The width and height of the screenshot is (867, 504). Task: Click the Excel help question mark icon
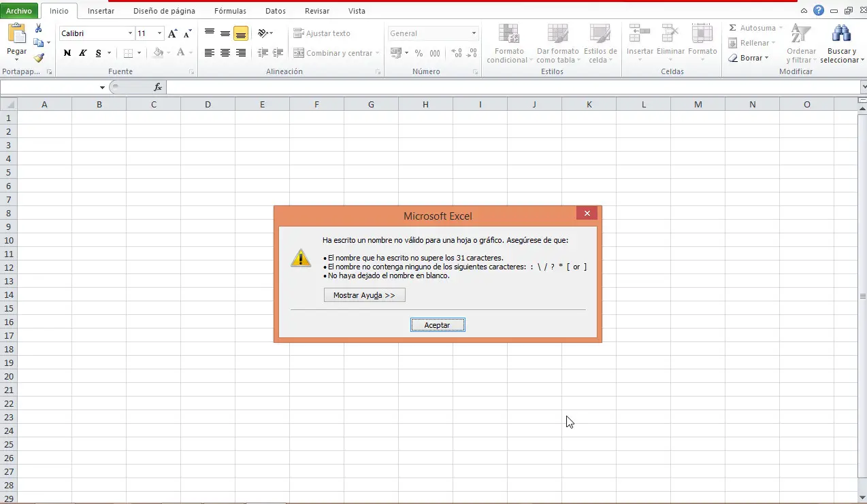click(819, 10)
